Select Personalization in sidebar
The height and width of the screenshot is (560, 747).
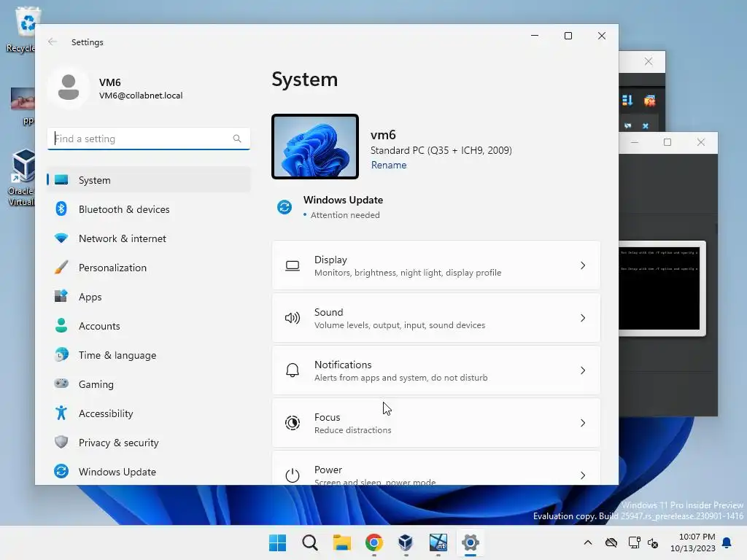point(149,268)
